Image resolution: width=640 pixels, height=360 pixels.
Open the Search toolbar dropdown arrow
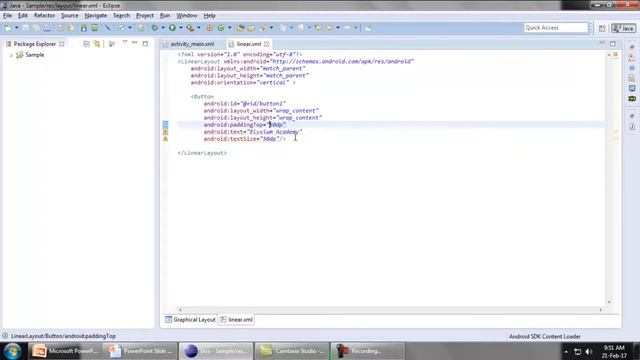[271, 28]
